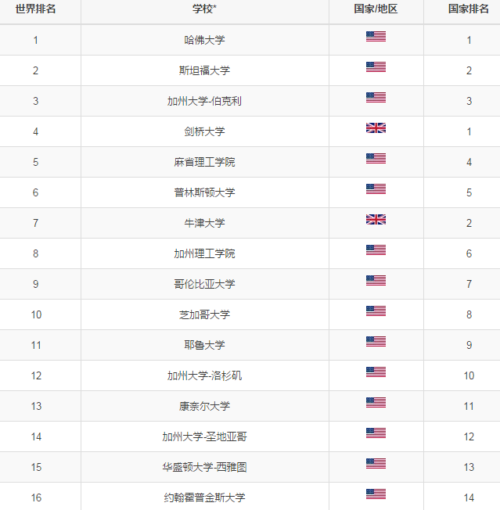Open the 普林斯顿大学 entry
The width and height of the screenshot is (500, 510).
tap(204, 192)
